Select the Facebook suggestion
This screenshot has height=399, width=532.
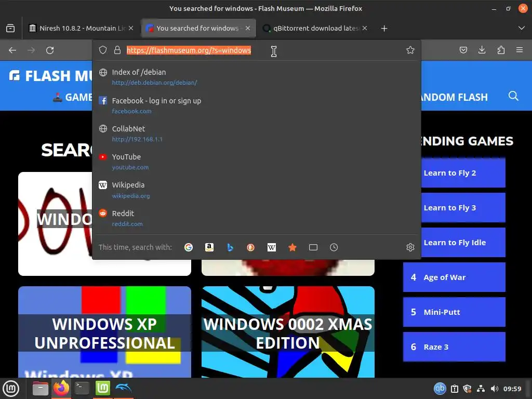point(257,105)
